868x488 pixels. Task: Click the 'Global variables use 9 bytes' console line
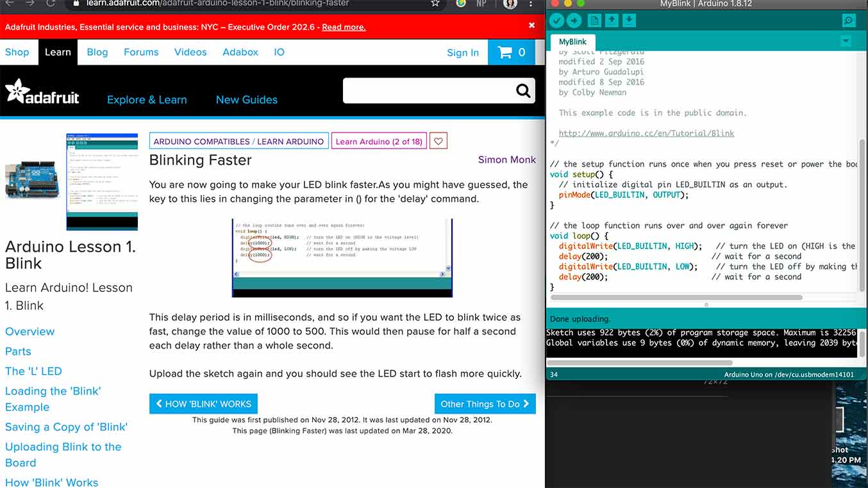[x=701, y=343]
